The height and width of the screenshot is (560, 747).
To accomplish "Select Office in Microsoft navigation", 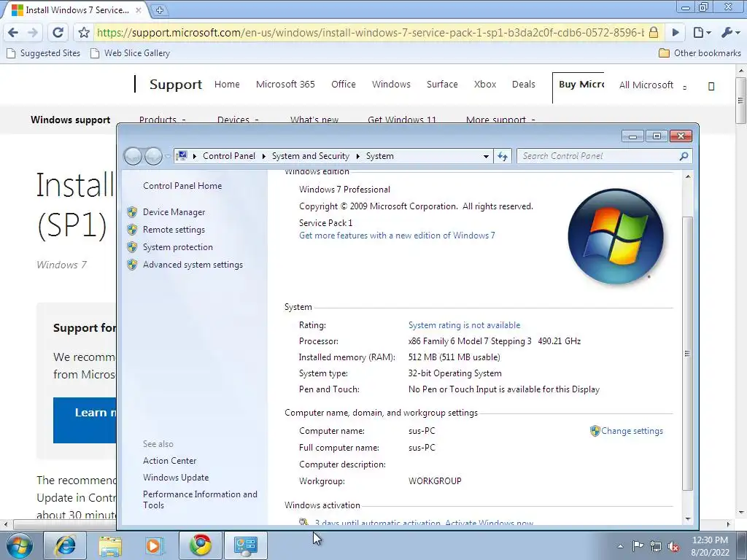I will (343, 85).
